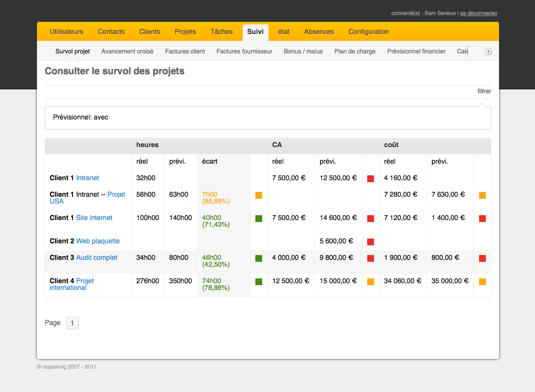Click the 15 000,00 € forecast CA value
Viewport: 535px width, 392px height.
[x=338, y=281]
